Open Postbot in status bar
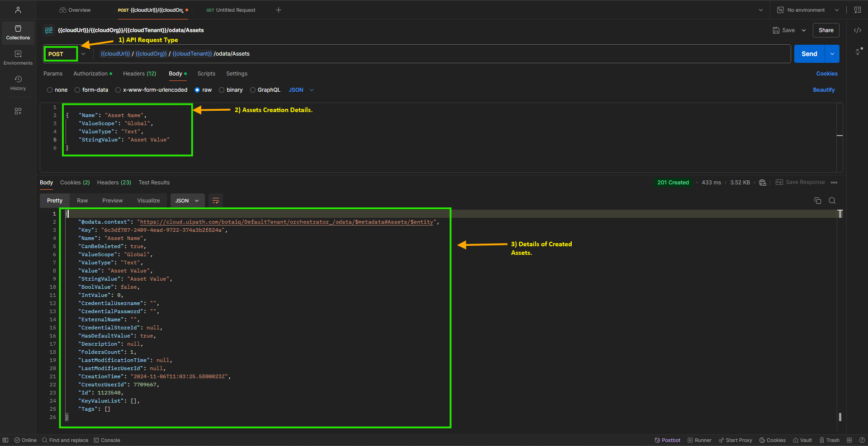This screenshot has width=868, height=446. [667, 440]
